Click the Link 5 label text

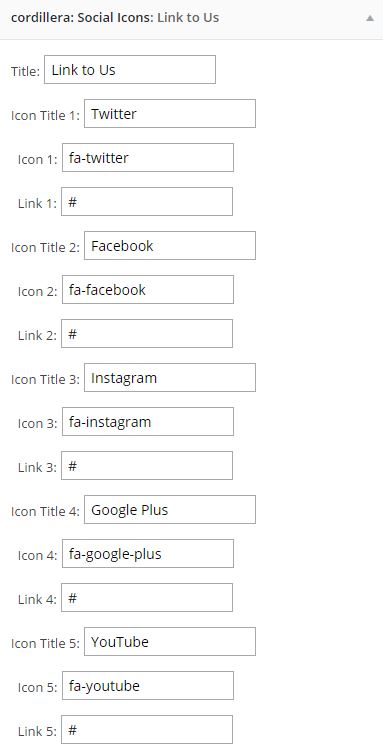[38, 731]
